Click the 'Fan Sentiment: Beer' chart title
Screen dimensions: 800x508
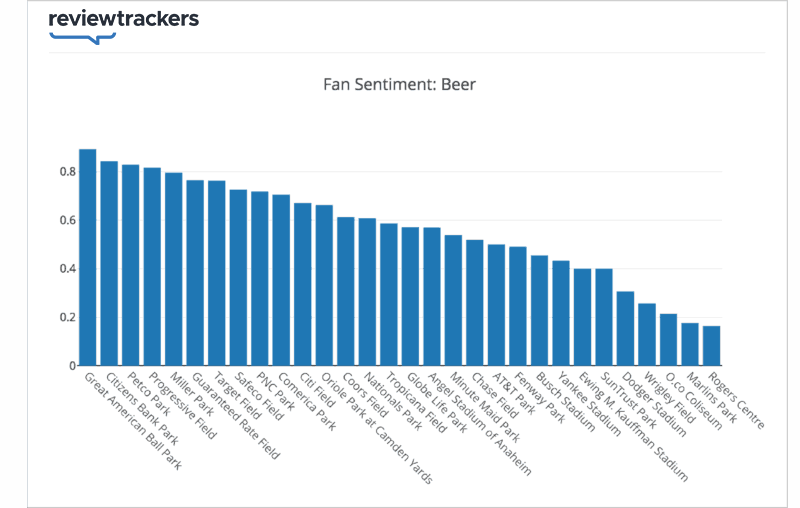pos(399,84)
